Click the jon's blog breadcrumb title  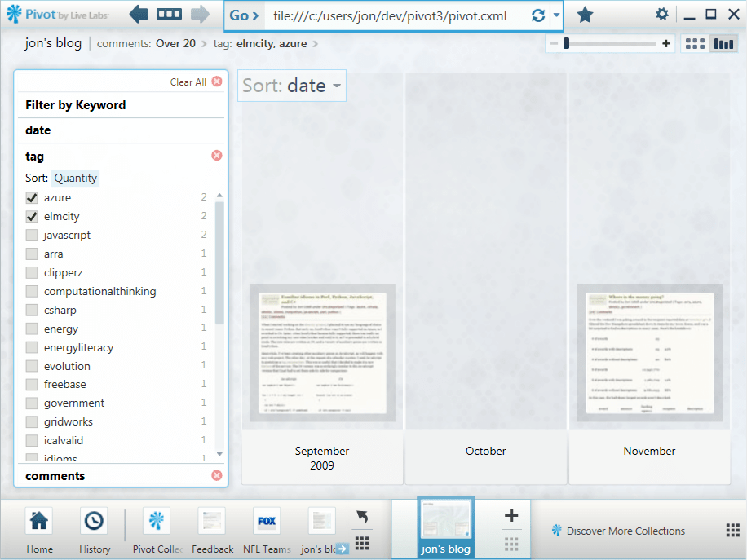pos(53,43)
